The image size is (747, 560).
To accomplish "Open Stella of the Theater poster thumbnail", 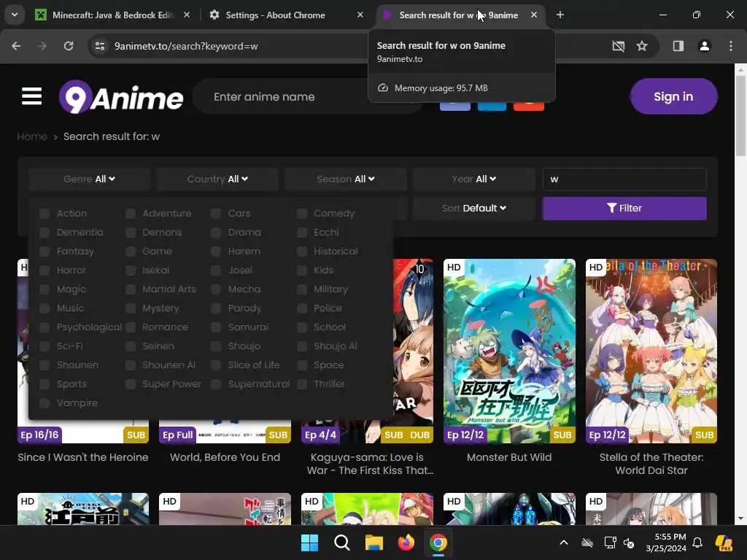I will pyautogui.click(x=651, y=351).
